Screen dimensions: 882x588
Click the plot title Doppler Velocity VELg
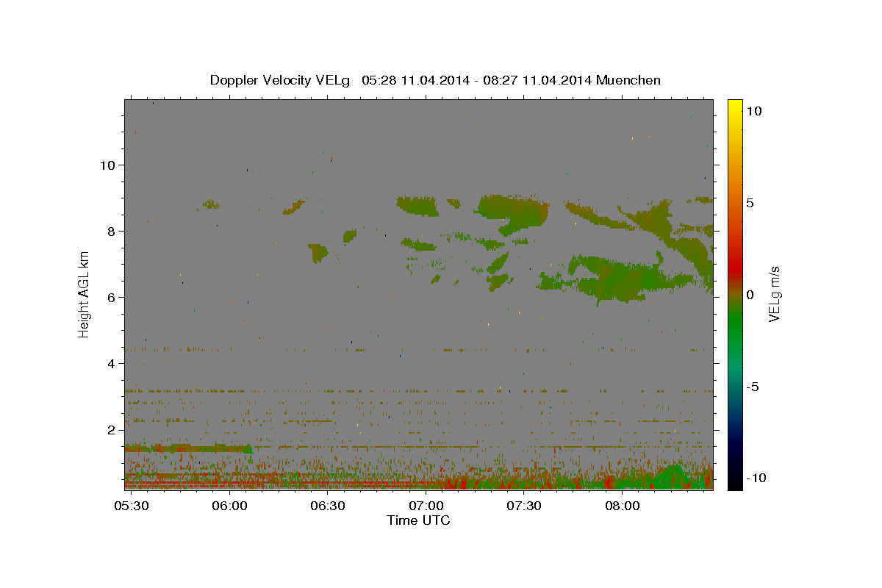tap(280, 80)
